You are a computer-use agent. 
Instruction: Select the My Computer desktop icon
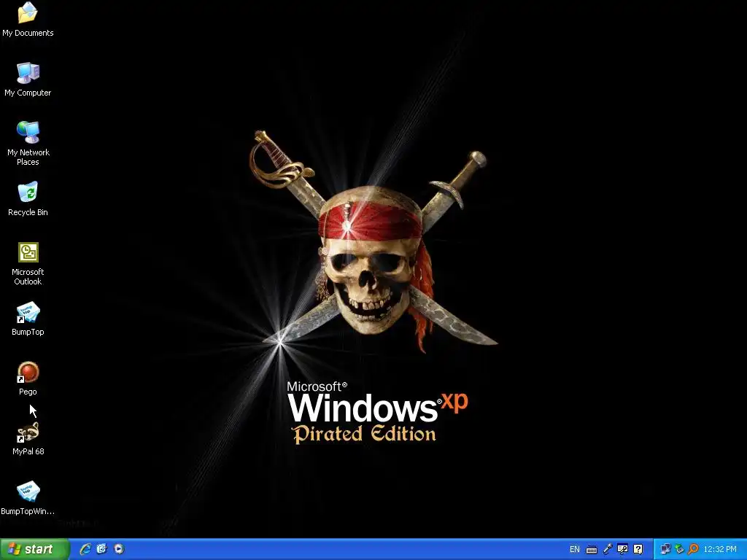tap(28, 79)
